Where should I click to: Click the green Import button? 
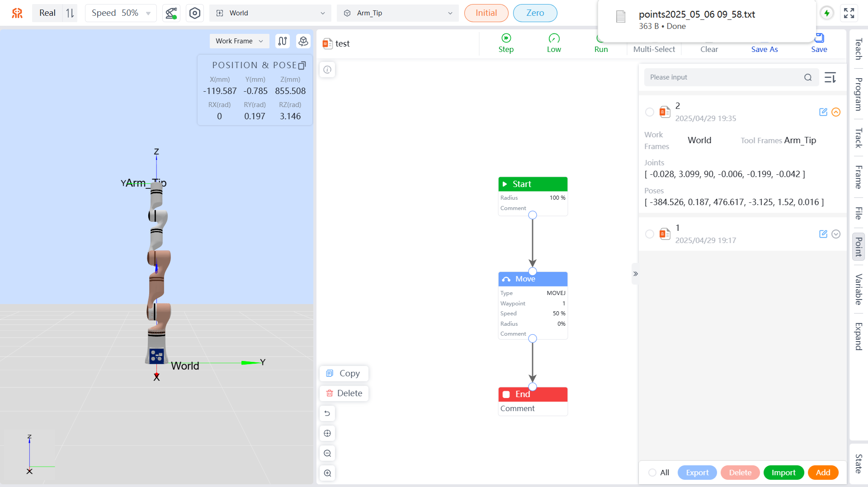(x=783, y=473)
